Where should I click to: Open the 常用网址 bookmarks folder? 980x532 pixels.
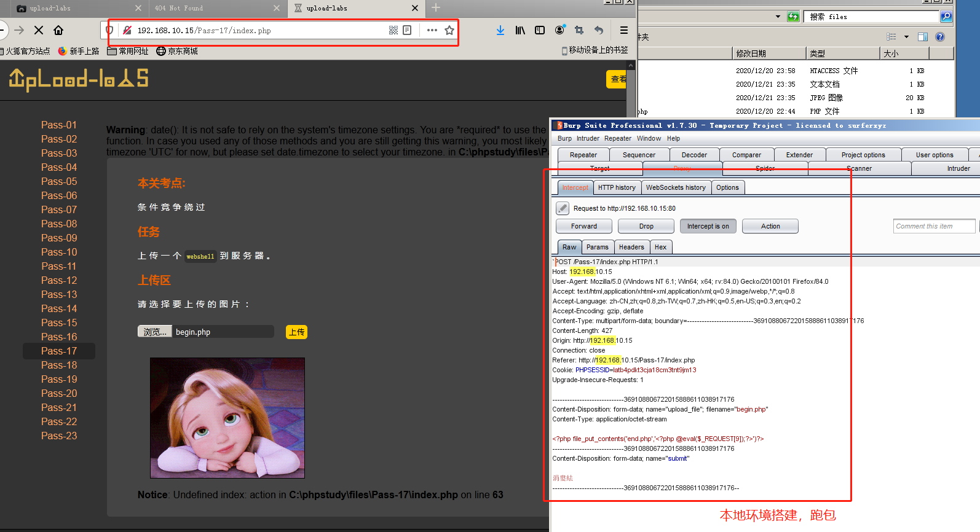[128, 51]
